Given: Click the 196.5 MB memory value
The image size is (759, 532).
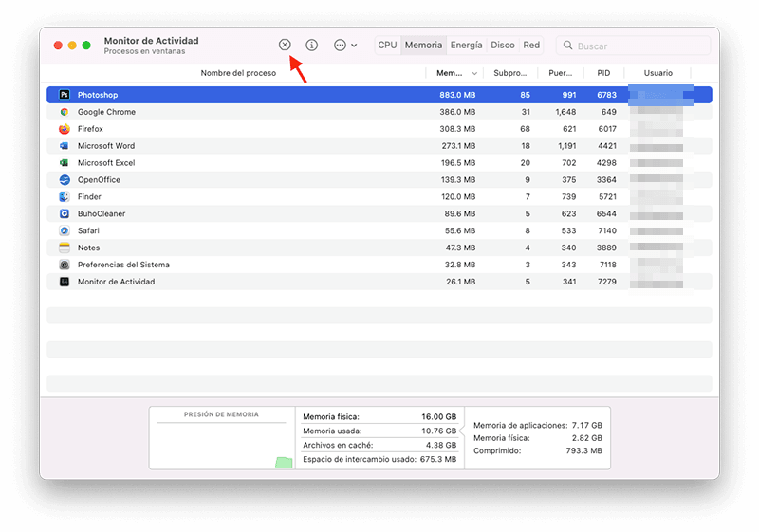Looking at the screenshot, I should click(x=458, y=162).
